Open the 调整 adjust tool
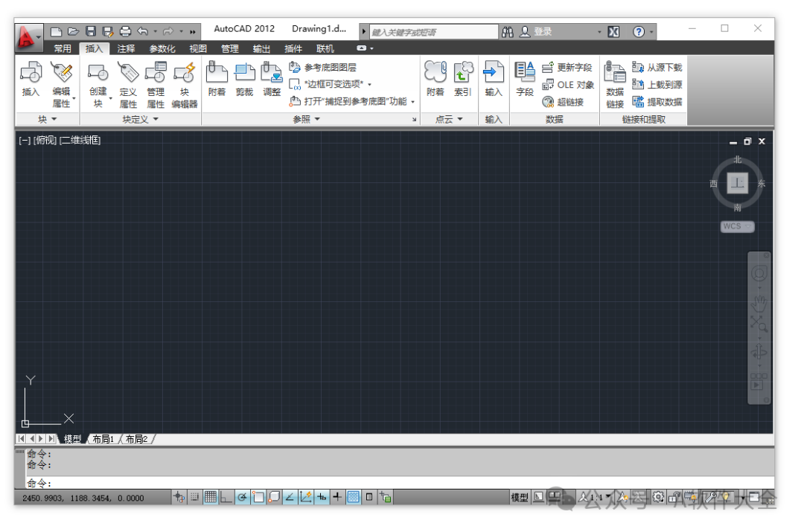Screen dimensions: 804x532 tap(272, 79)
